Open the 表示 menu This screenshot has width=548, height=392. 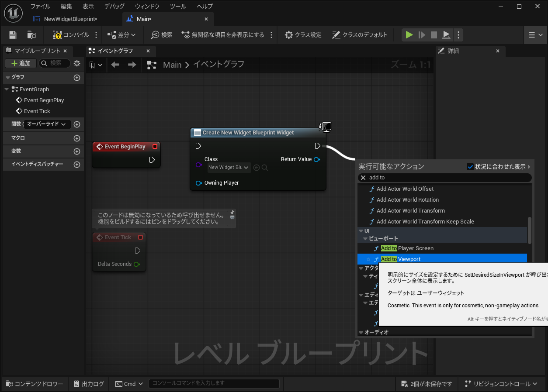[x=88, y=7]
